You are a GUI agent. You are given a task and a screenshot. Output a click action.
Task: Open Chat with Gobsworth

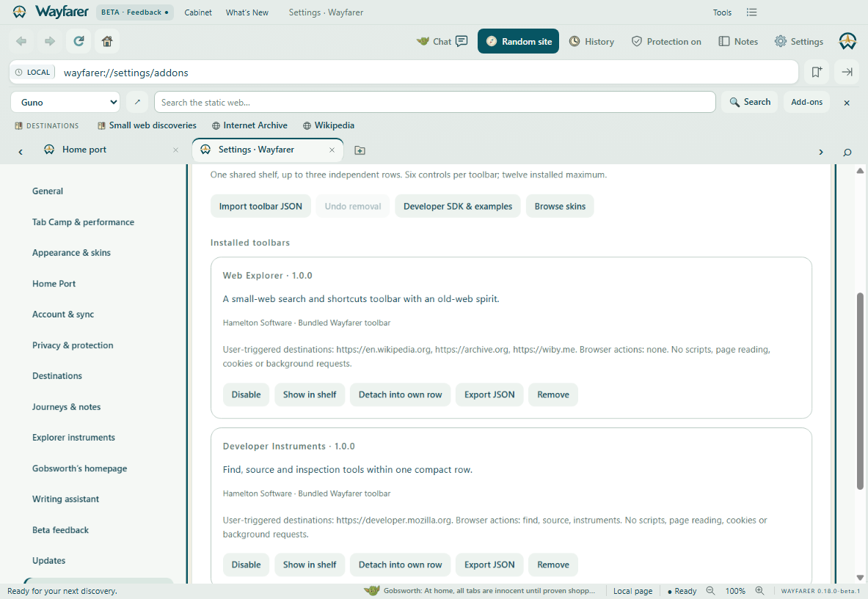coord(442,42)
